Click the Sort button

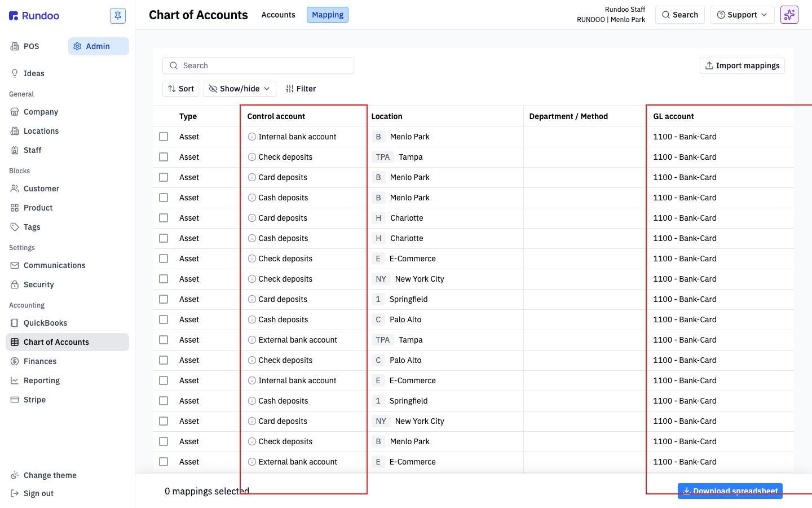coord(181,89)
